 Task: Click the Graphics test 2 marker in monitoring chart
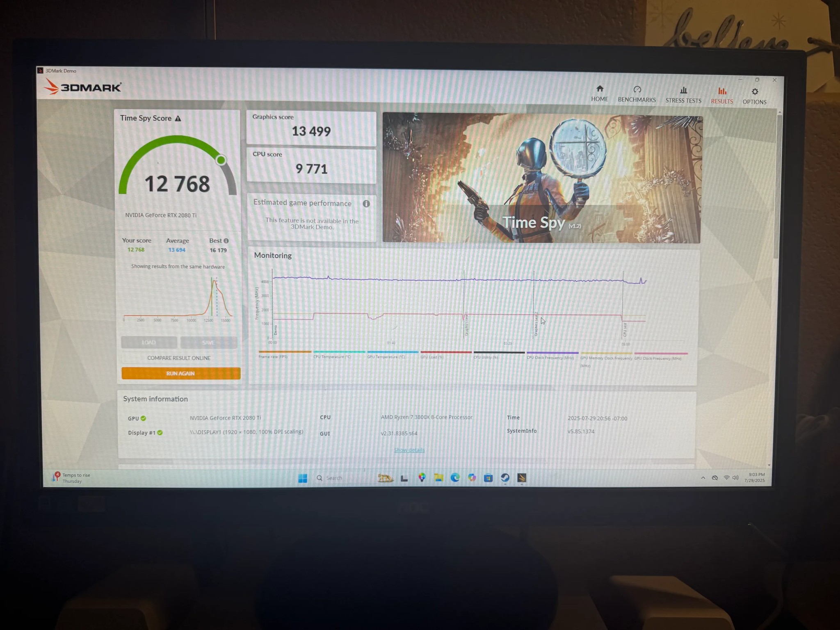pyautogui.click(x=536, y=324)
